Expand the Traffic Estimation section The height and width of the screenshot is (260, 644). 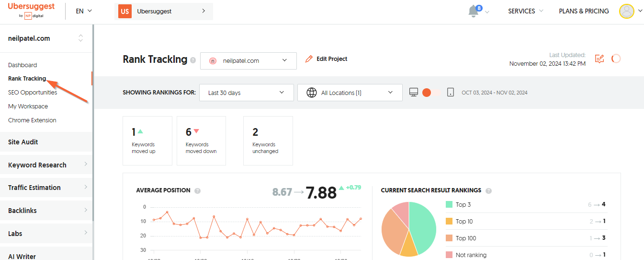[x=46, y=188]
